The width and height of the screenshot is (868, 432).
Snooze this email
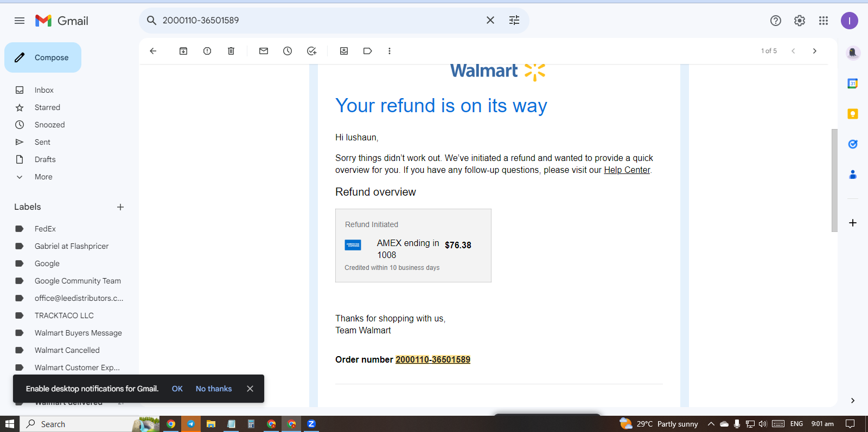(x=288, y=51)
